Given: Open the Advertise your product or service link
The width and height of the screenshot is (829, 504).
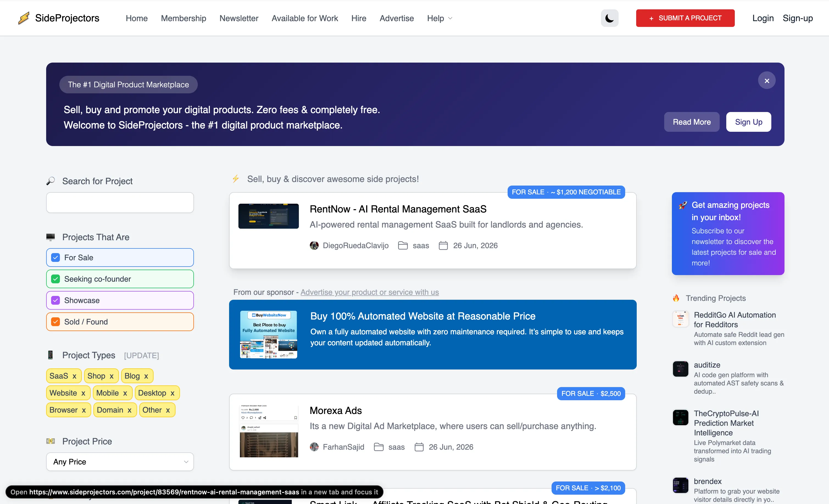Looking at the screenshot, I should point(369,292).
